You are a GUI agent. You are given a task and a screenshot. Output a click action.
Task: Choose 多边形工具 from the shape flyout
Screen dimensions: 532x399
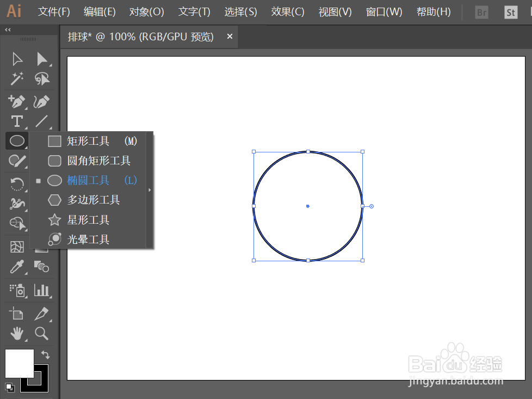point(94,200)
